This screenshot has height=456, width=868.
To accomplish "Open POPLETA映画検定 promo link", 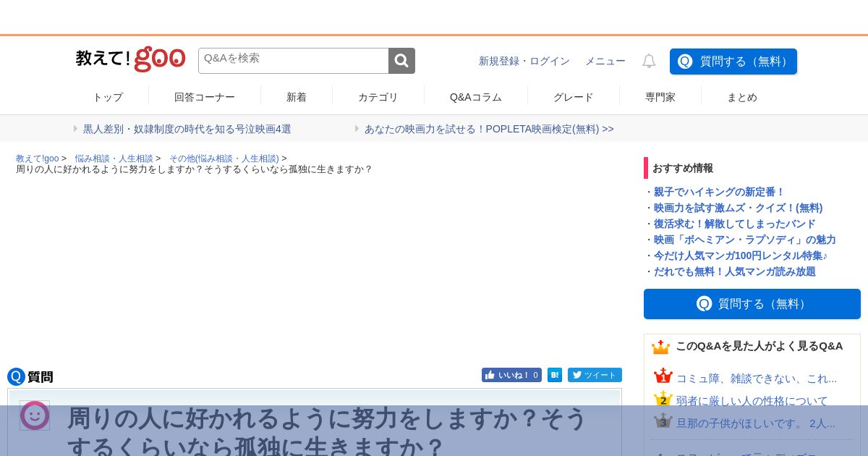I will pos(489,129).
